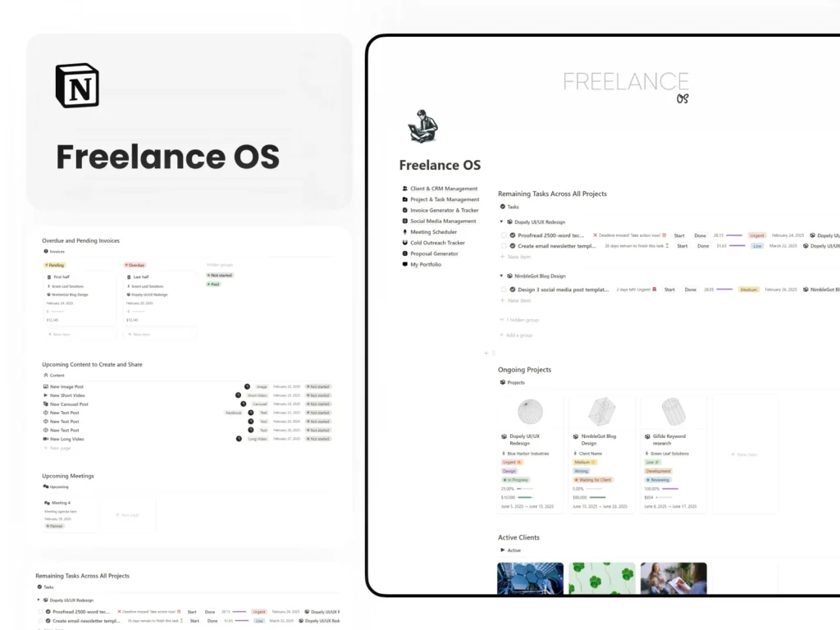Screen dimensions: 840x630
Task: Click the freelancer illustration page icon
Action: click(x=423, y=126)
